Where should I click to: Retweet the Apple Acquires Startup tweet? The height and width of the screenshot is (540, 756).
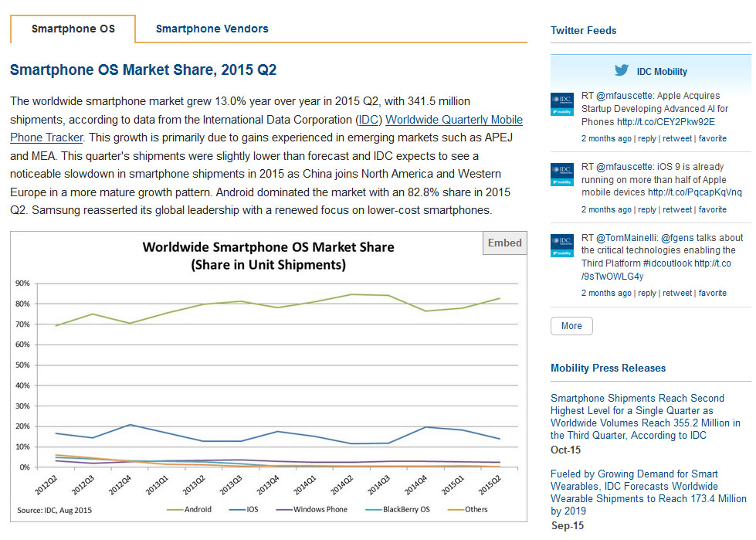(x=677, y=138)
